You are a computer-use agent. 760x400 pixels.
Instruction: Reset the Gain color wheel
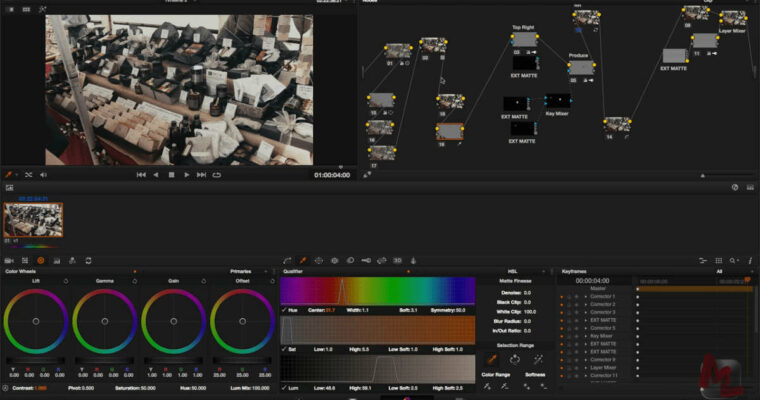click(x=204, y=282)
